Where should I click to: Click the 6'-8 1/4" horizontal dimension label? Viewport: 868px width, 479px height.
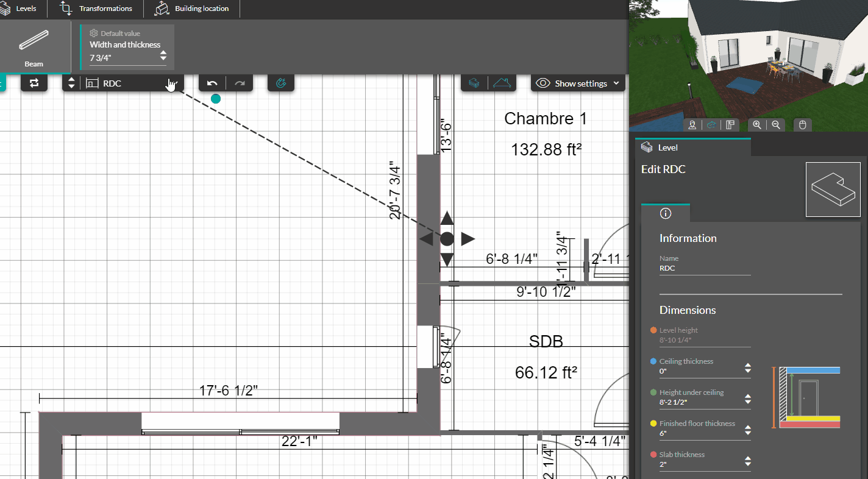(511, 259)
